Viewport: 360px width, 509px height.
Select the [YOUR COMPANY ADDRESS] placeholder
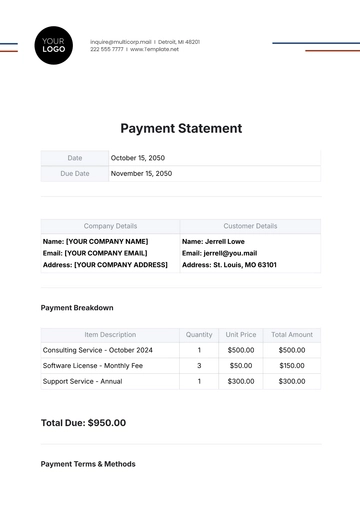point(121,265)
